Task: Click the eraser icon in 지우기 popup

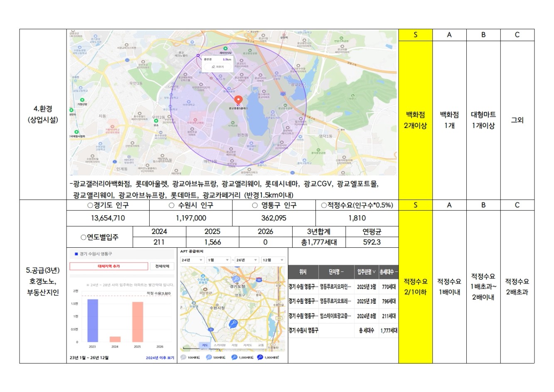Action: 213,67
